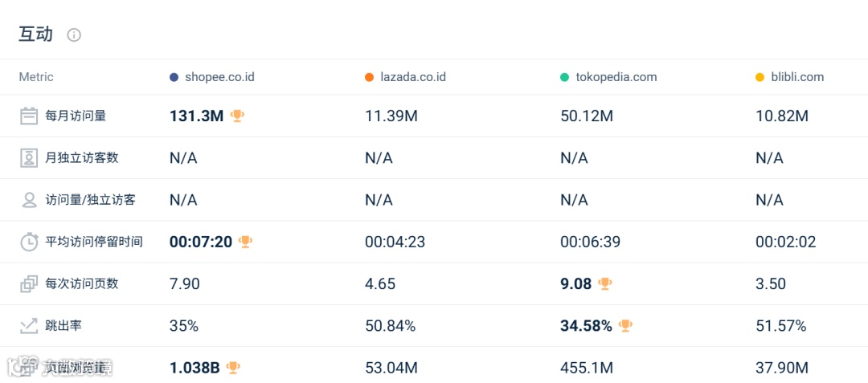
Task: Click the person icon for 访问量/独立访客
Action: click(x=29, y=200)
